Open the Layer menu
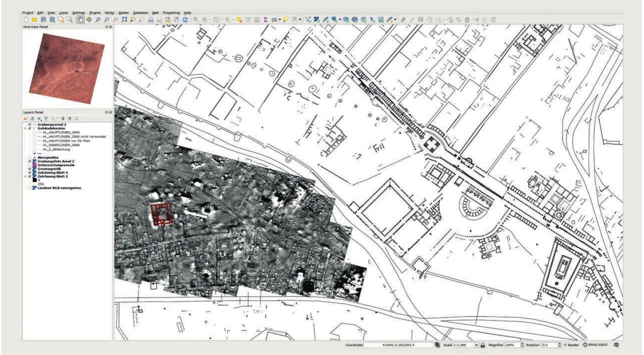This screenshot has width=644, height=355. (64, 13)
